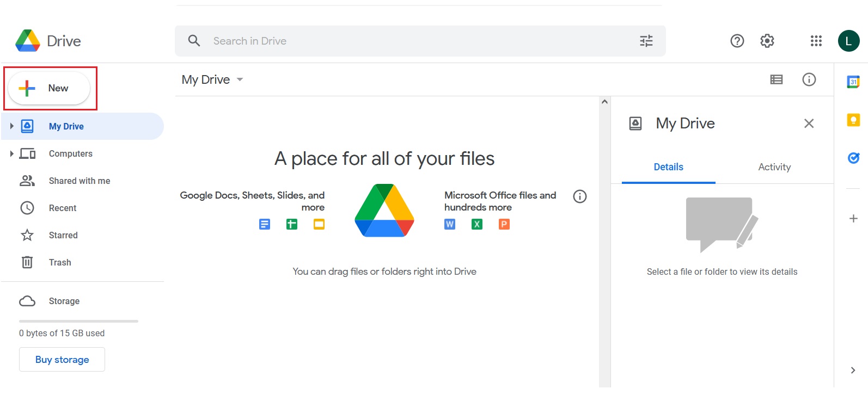Click '0 bytes of 15 GB used' text
Screen dimensions: 868x395
click(x=62, y=333)
